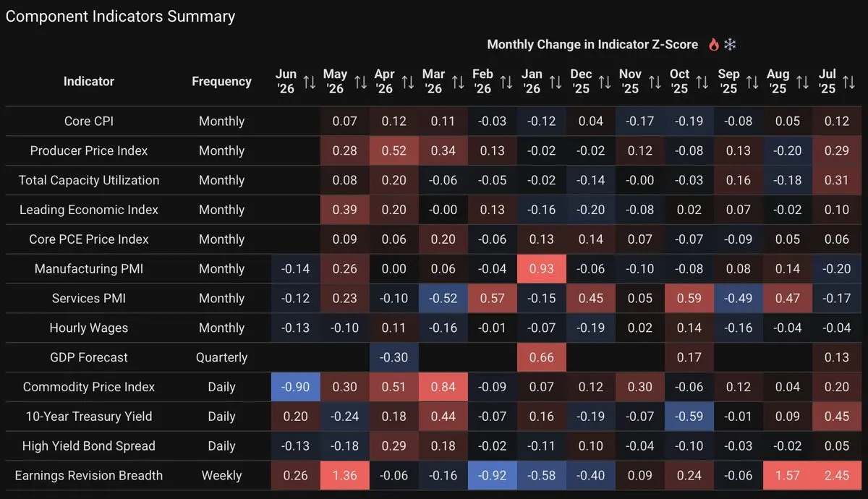Click the Oct '25 sort arrows
Image resolution: width=868 pixels, height=499 pixels.
coord(703,82)
